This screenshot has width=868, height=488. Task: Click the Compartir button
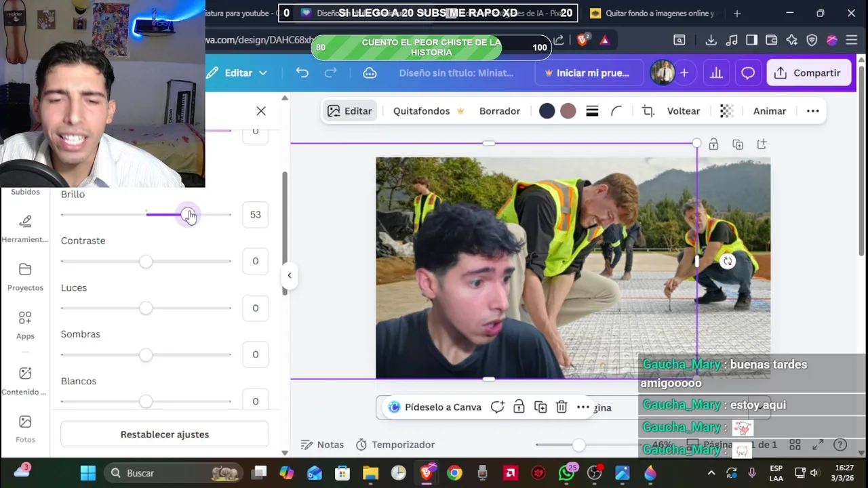[808, 73]
